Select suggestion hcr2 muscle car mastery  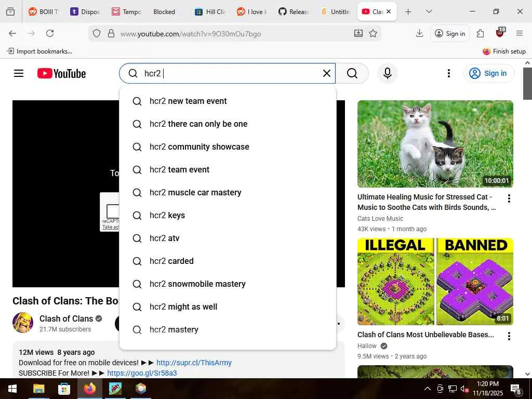pos(228,192)
